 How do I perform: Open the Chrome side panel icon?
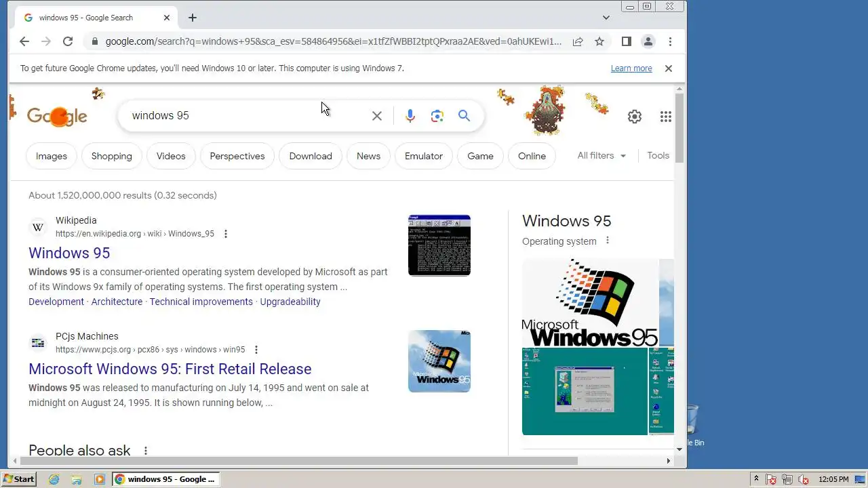coord(627,41)
